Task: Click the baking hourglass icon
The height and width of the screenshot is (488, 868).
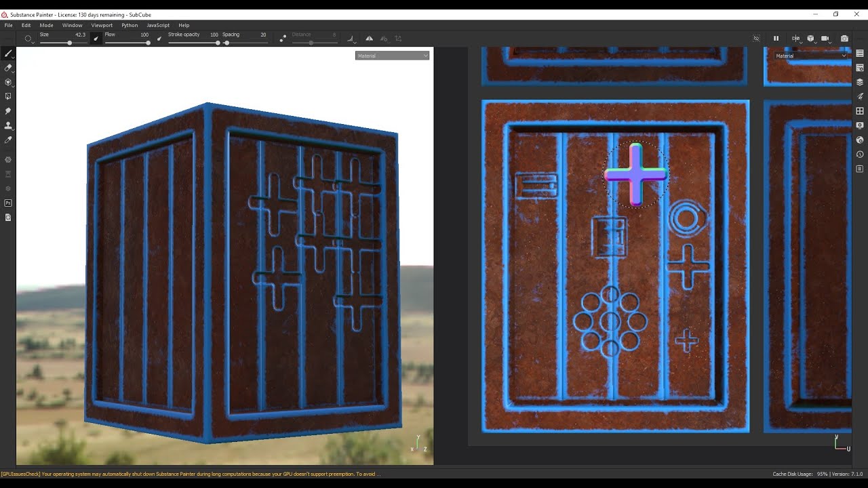Action: [x=8, y=174]
